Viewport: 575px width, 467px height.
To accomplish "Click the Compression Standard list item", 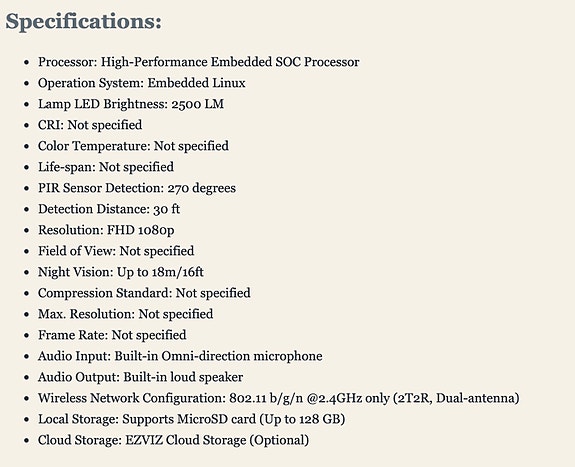I will point(144,293).
